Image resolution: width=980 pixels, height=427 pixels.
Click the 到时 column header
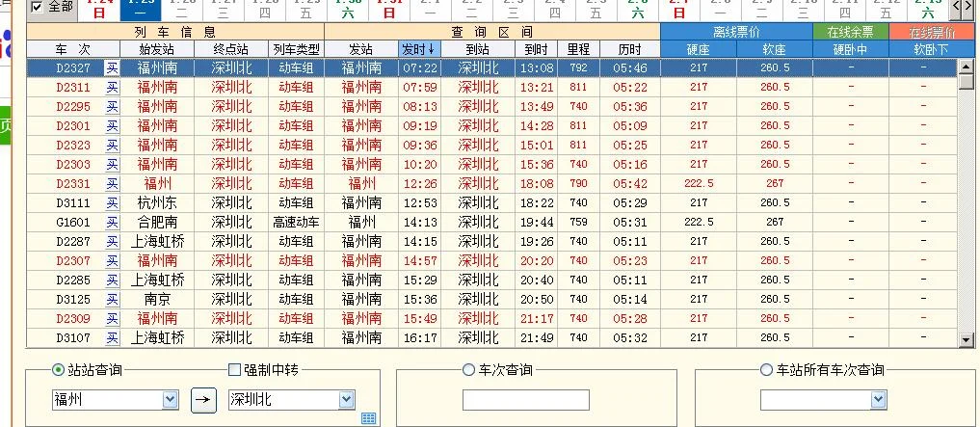[x=536, y=49]
